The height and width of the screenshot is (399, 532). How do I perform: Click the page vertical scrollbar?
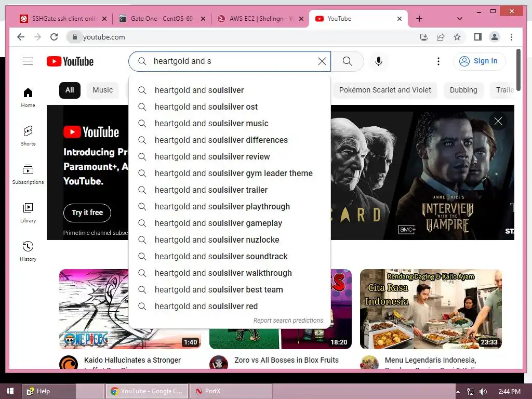click(518, 70)
